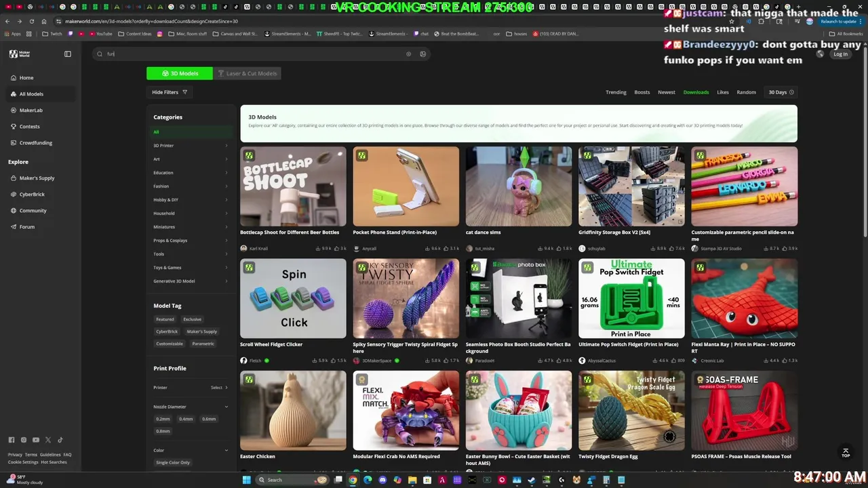This screenshot has height=488, width=868.
Task: Open Flexi Manta Ray model thumbnail
Action: 744,298
